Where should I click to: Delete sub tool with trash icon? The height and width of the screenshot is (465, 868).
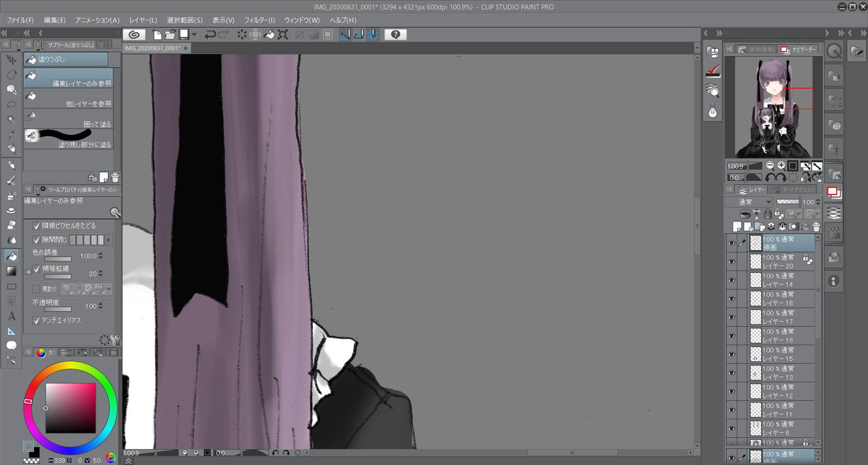(115, 177)
